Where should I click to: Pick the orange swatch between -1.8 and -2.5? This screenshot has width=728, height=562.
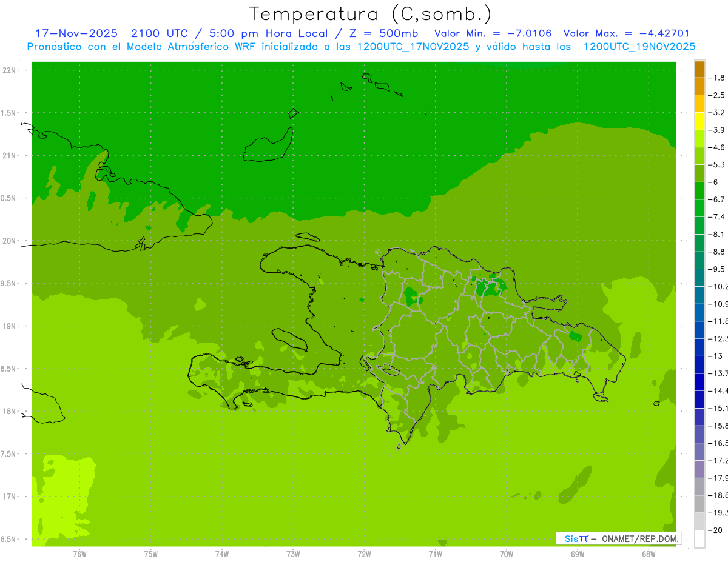(699, 87)
